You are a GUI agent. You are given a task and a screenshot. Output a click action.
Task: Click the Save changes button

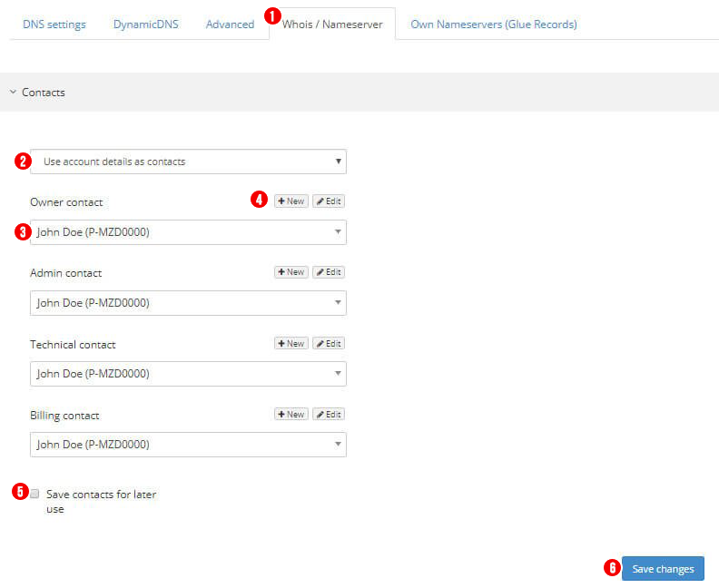coord(663,569)
